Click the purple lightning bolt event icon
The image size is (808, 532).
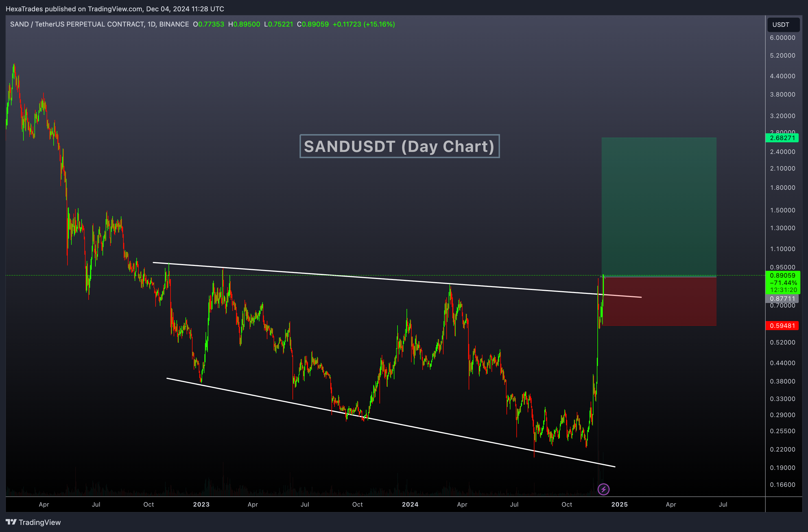(x=603, y=489)
